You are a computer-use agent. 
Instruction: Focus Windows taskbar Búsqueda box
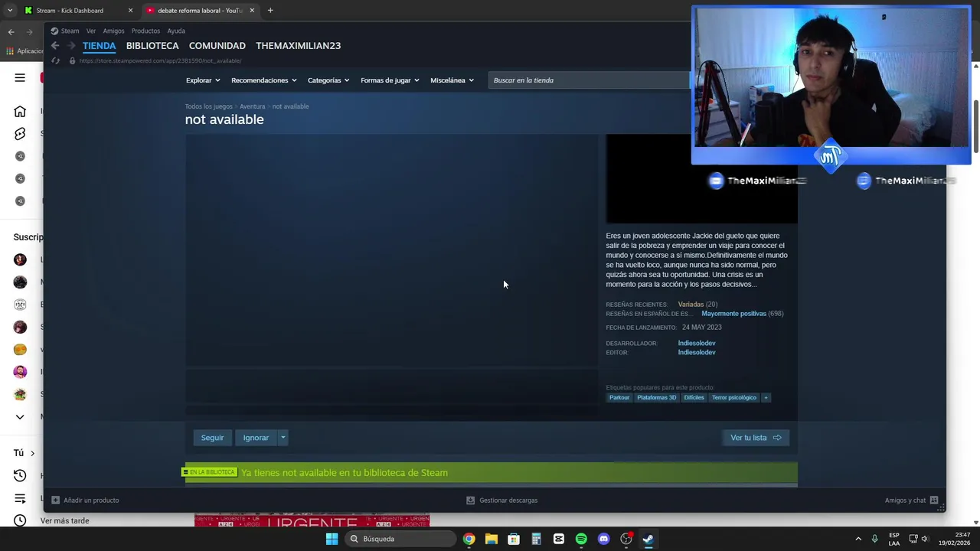[400, 539]
